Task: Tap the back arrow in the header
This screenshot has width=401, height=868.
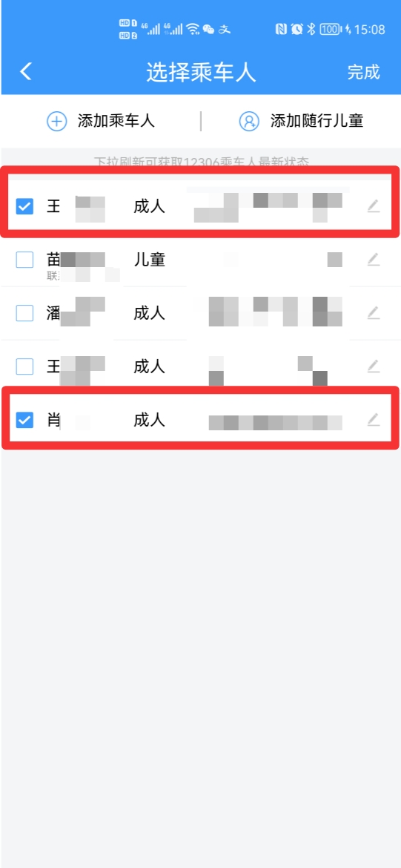Action: click(x=26, y=71)
